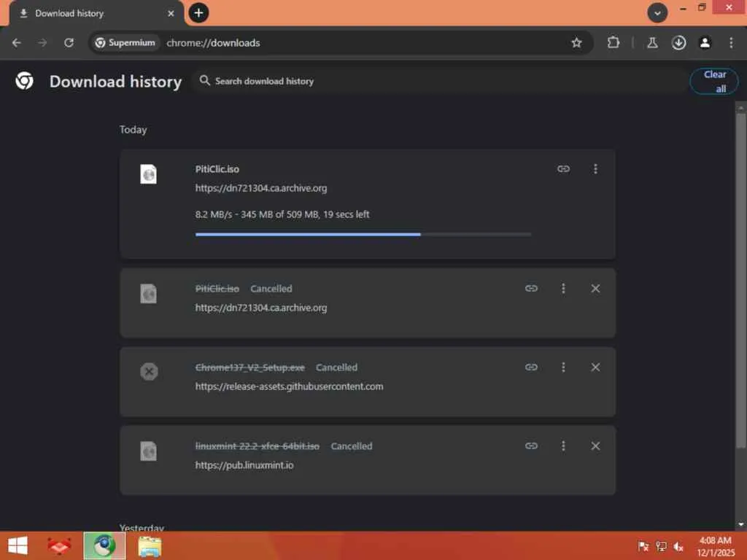
Task: Click file icon of linuxmint-22.2-xfce-64bit.iso
Action: point(148,451)
